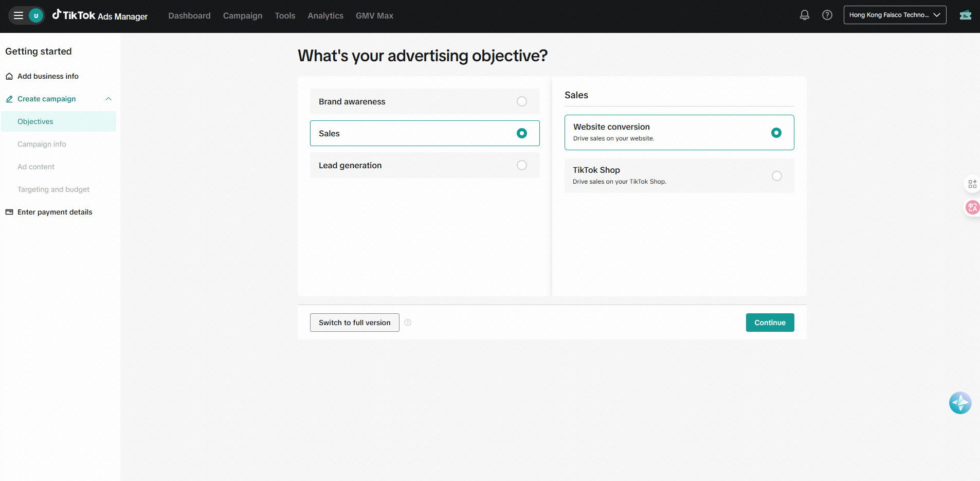Screen dimensions: 980x481
Task: Open the notifications bell
Action: 804,15
